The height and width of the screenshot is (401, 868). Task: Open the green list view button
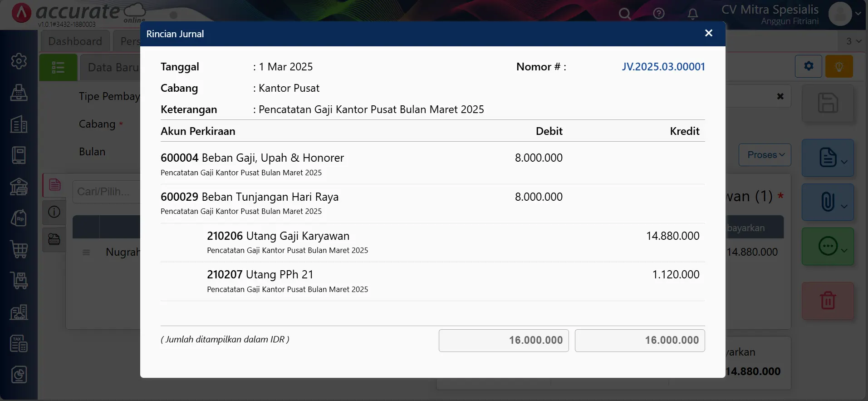click(x=58, y=68)
